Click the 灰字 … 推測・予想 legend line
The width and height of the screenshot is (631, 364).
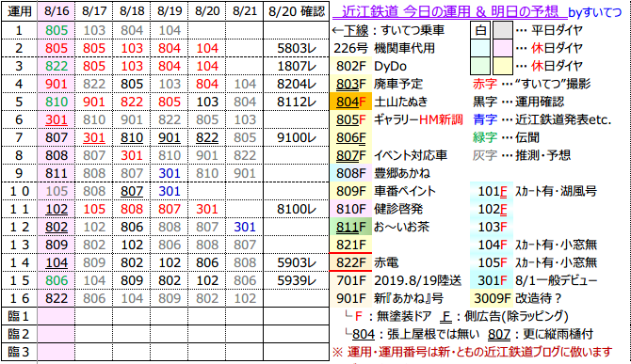pyautogui.click(x=522, y=155)
